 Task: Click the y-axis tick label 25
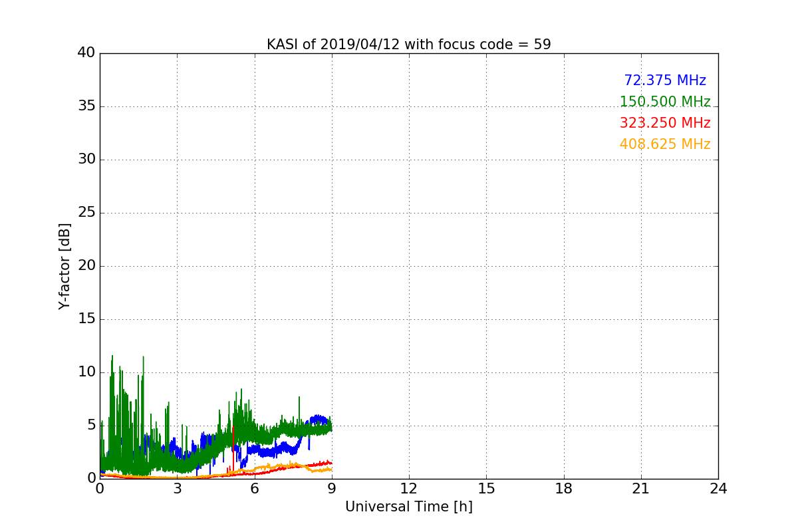pyautogui.click(x=87, y=213)
